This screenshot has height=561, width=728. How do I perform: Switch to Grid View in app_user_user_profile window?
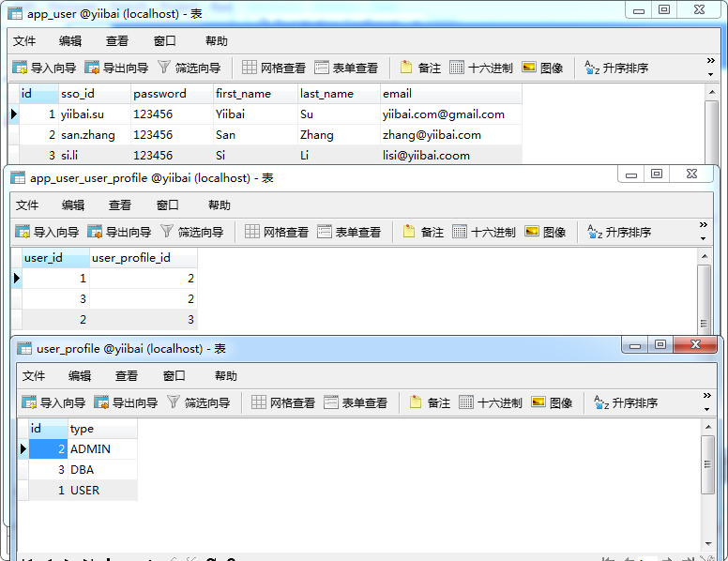277,232
